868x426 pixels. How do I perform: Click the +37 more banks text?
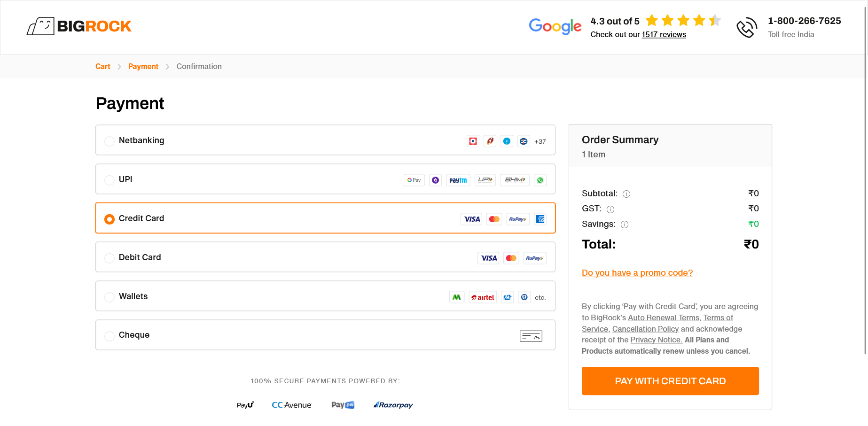[540, 142]
